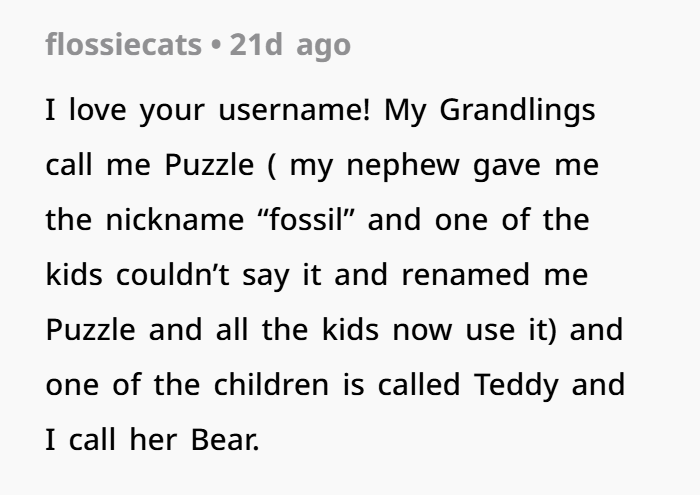Click the word Bear at comment end
700x495 pixels.
225,440
